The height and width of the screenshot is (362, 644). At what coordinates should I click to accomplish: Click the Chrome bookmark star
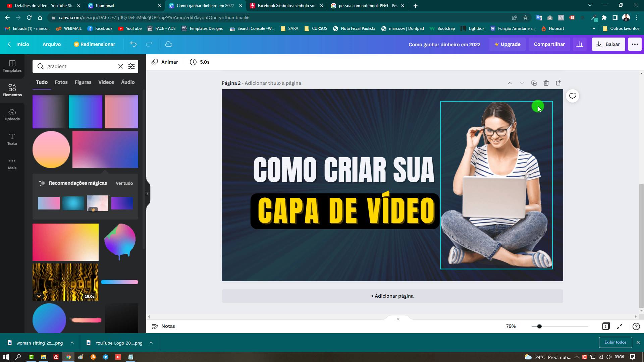[x=525, y=17]
